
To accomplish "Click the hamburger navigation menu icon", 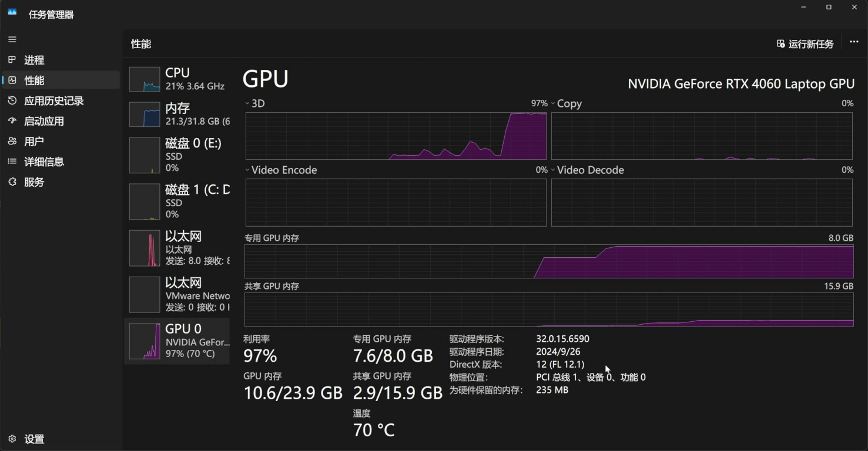I will [12, 39].
